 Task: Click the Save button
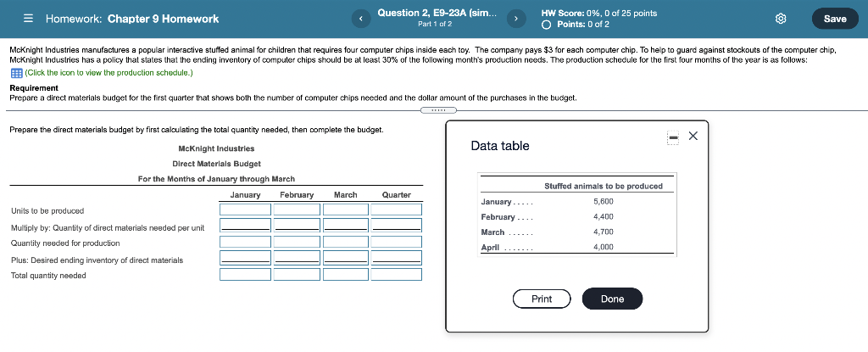pyautogui.click(x=835, y=19)
